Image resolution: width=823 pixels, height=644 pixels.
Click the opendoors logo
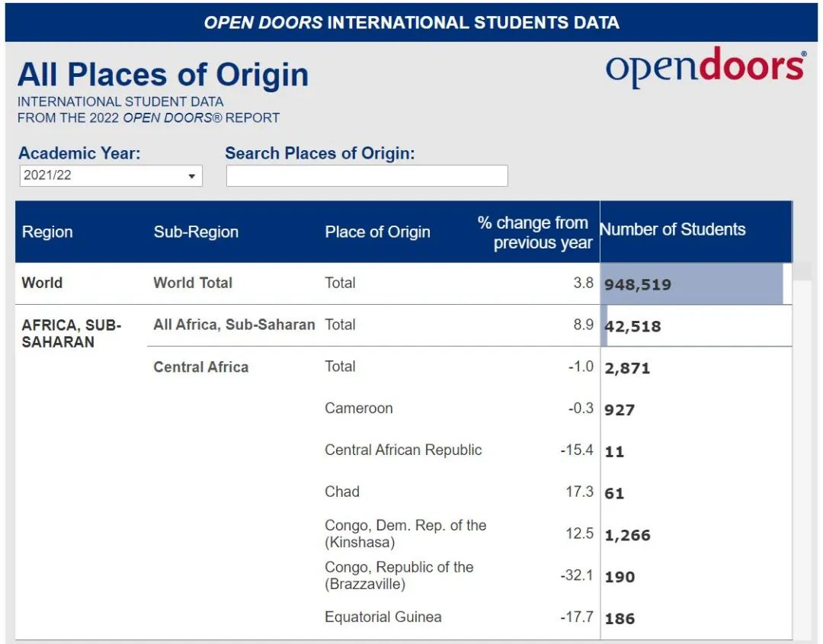(x=705, y=67)
